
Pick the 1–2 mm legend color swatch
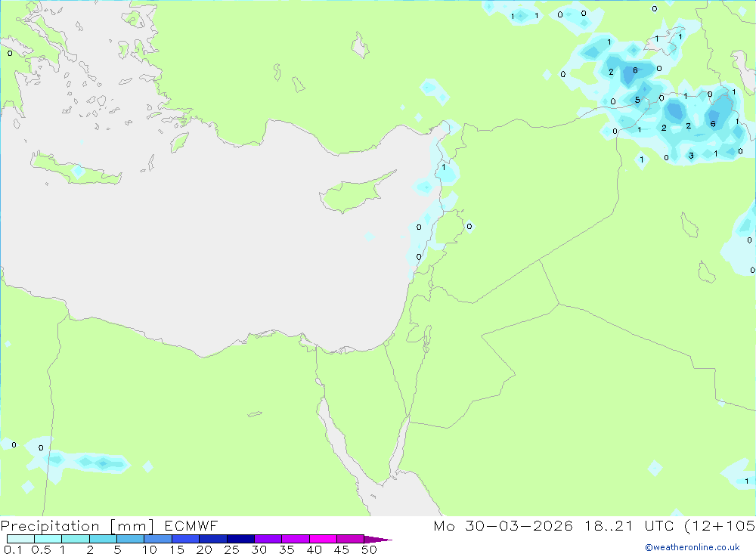[76, 539]
